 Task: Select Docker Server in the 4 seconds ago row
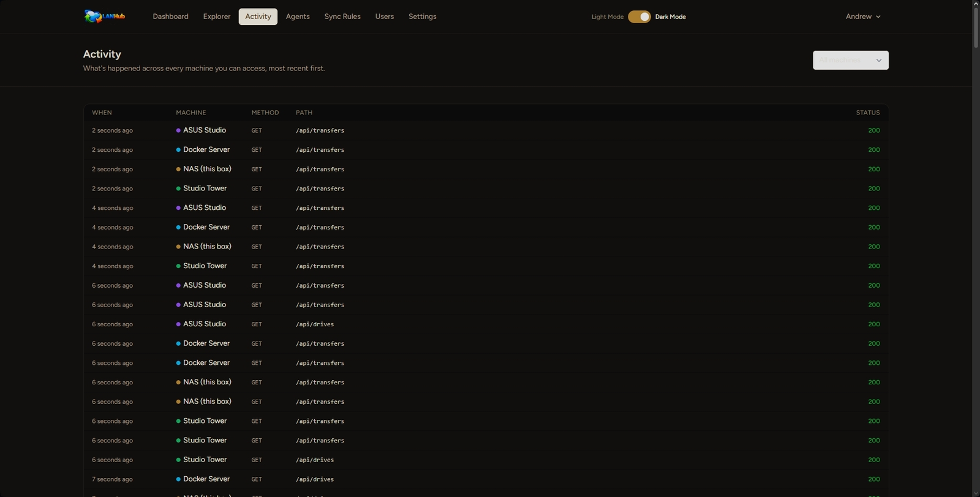pos(206,227)
